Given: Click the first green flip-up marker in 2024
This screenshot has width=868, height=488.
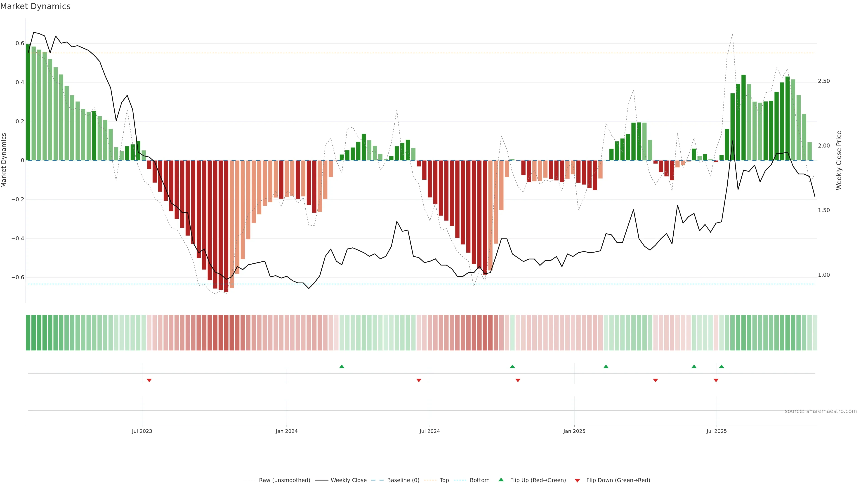Looking at the screenshot, I should point(342,366).
